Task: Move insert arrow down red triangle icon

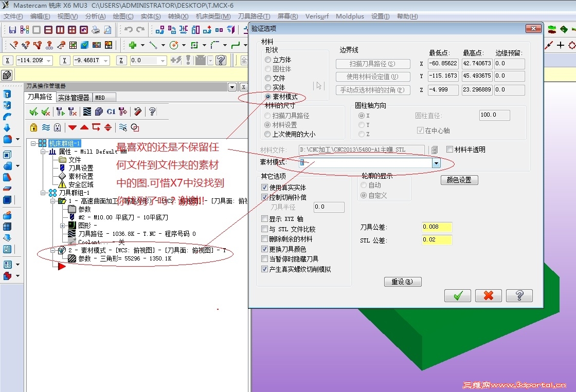Action: tap(73, 127)
